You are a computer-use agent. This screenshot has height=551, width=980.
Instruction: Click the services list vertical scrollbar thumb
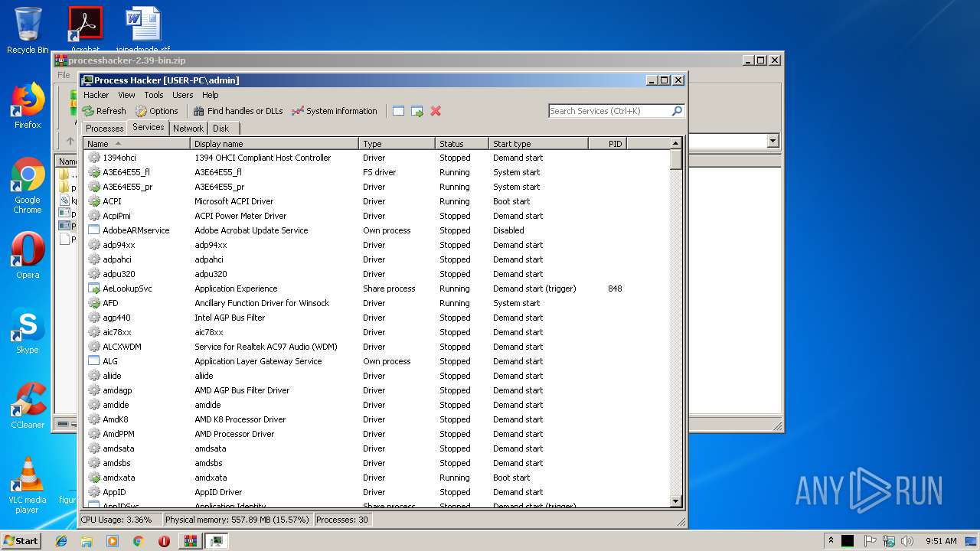click(675, 159)
